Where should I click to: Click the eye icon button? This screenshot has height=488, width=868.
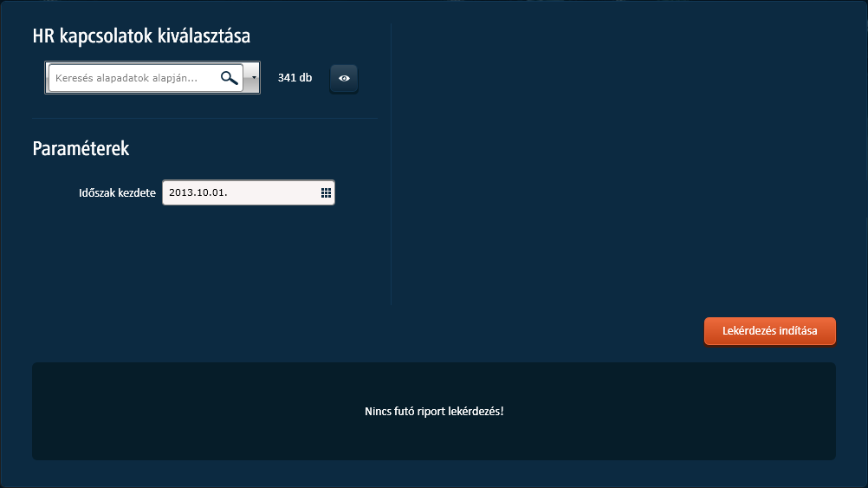pos(344,79)
